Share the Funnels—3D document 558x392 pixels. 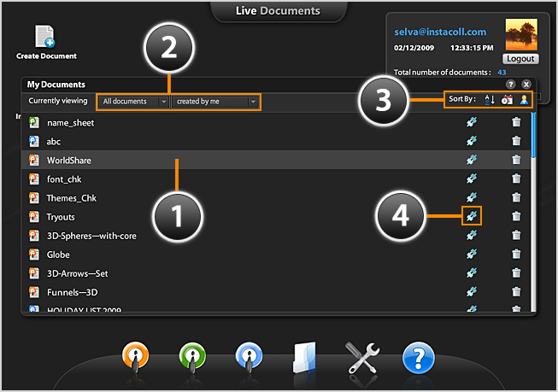(x=472, y=292)
